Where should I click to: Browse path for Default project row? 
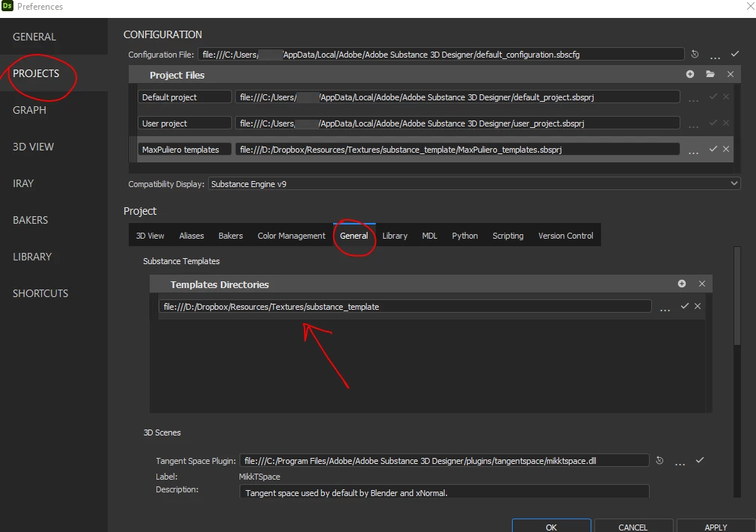point(693,100)
